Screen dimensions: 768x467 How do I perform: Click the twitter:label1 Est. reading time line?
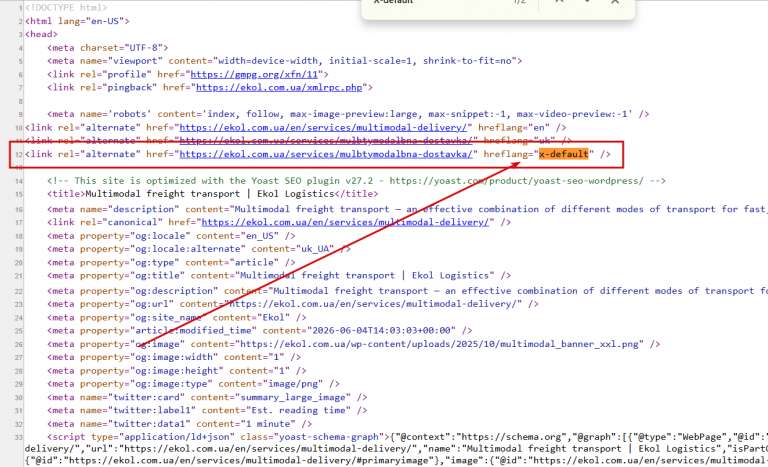(x=207, y=411)
